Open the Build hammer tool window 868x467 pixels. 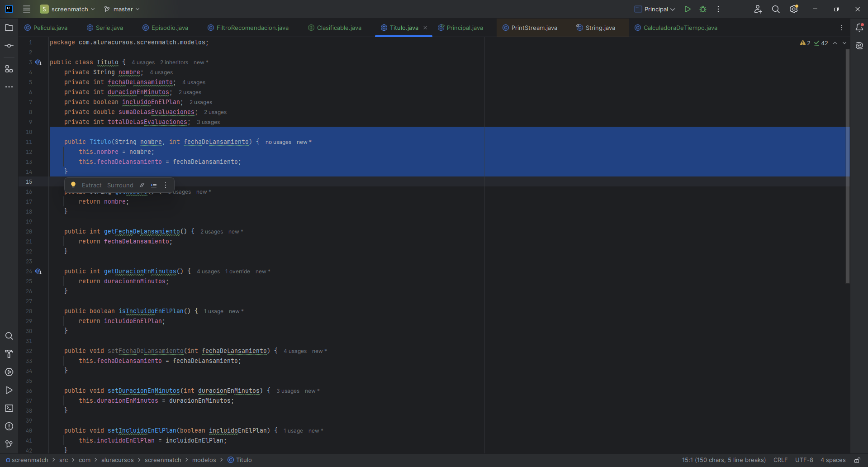coord(9,354)
